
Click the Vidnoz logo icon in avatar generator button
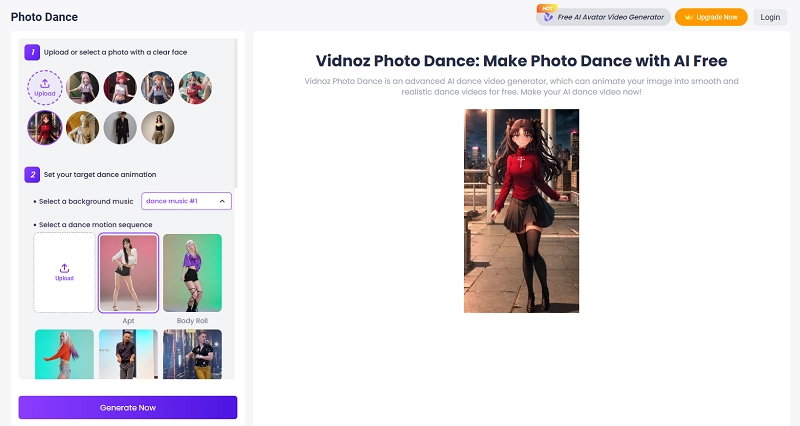[548, 17]
